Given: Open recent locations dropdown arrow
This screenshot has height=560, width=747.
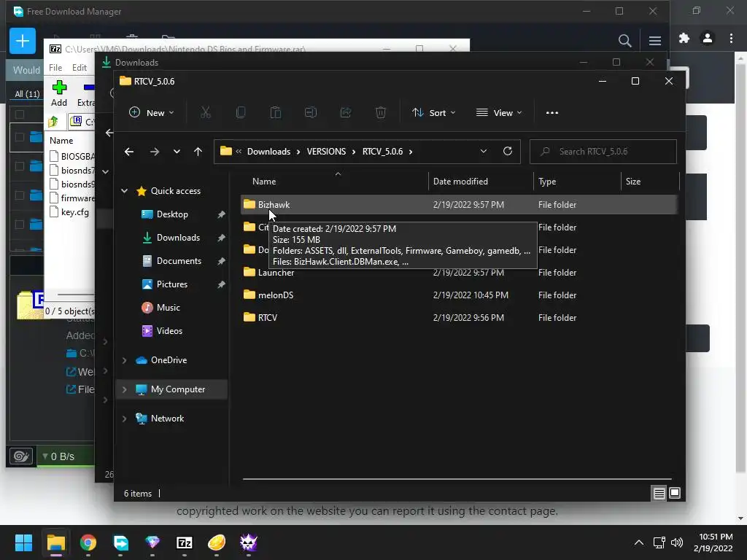Looking at the screenshot, I should [177, 152].
